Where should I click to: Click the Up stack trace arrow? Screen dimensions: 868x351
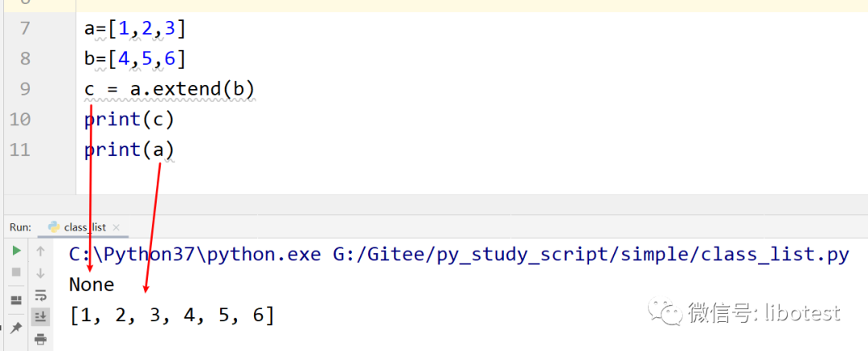(40, 251)
